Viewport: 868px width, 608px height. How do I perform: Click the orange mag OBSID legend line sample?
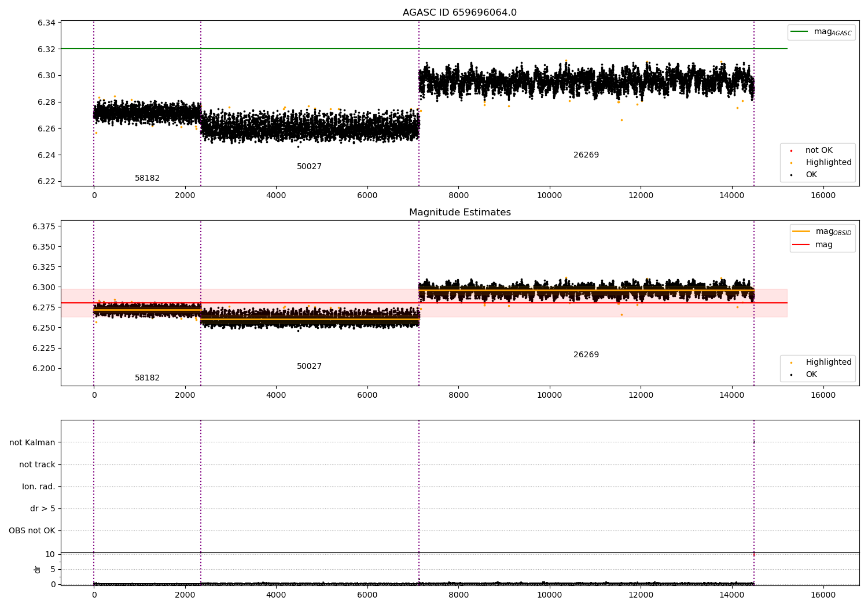(x=801, y=232)
